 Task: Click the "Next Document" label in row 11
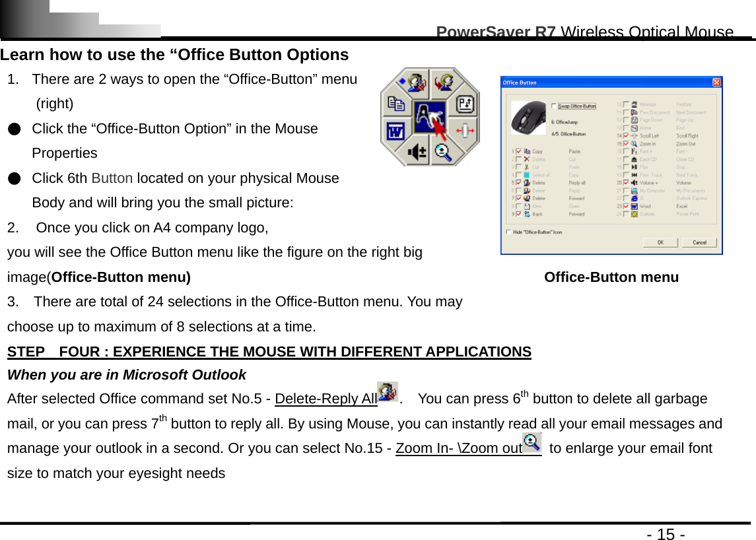691,112
